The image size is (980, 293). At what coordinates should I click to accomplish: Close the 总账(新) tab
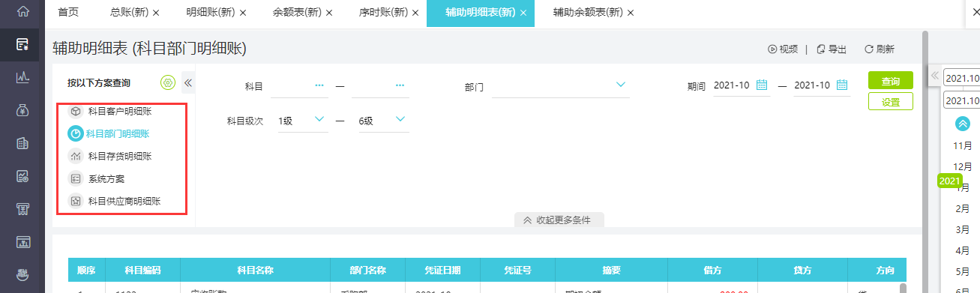[156, 13]
